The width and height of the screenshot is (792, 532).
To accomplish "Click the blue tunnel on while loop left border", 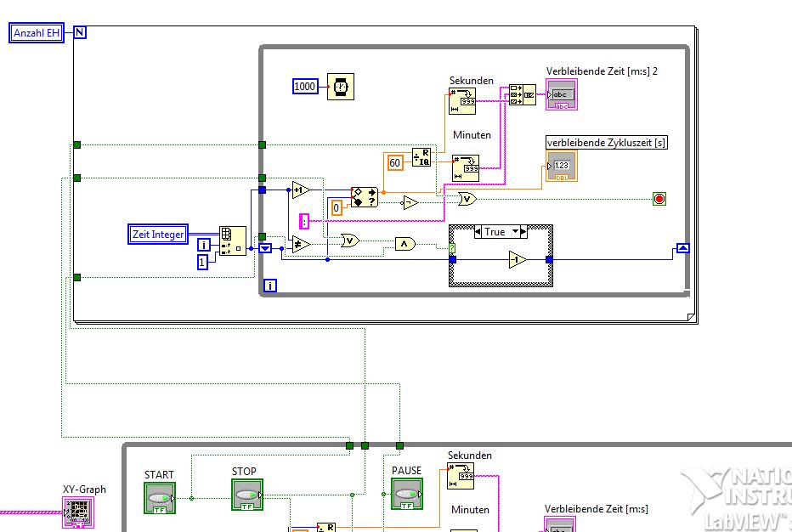I will (262, 190).
